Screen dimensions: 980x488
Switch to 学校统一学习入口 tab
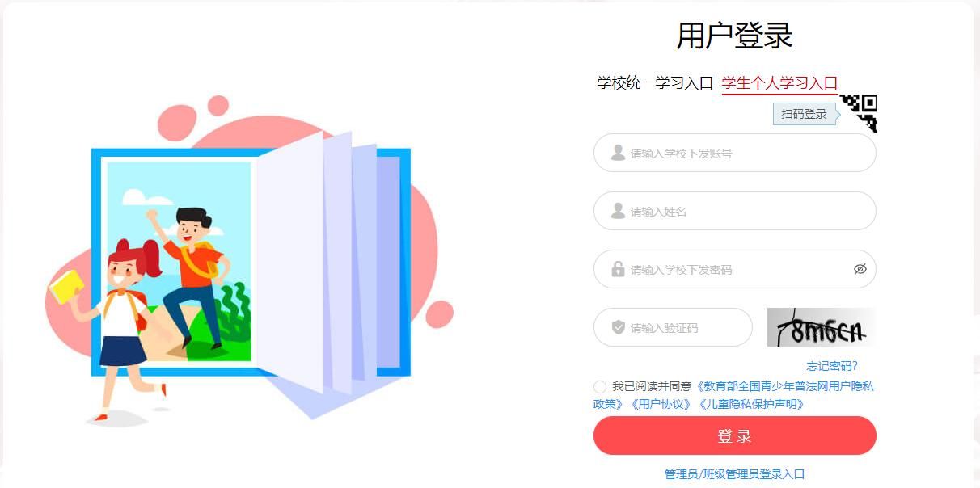pos(655,82)
